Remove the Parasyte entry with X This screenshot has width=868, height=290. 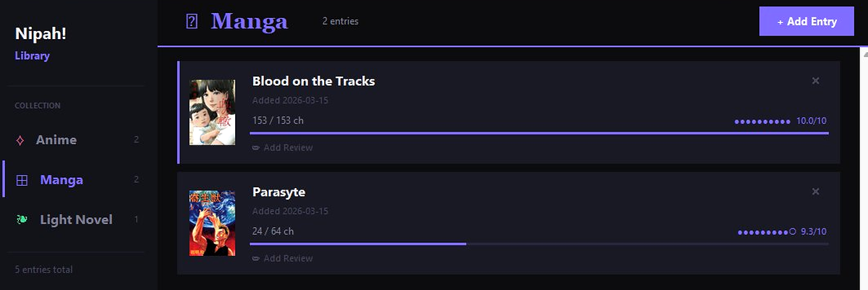tap(816, 192)
